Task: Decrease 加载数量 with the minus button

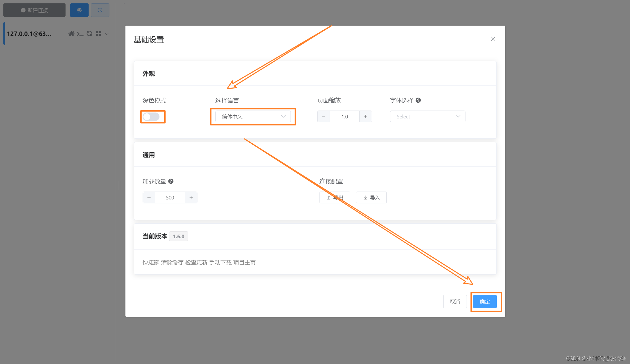Action: point(149,197)
